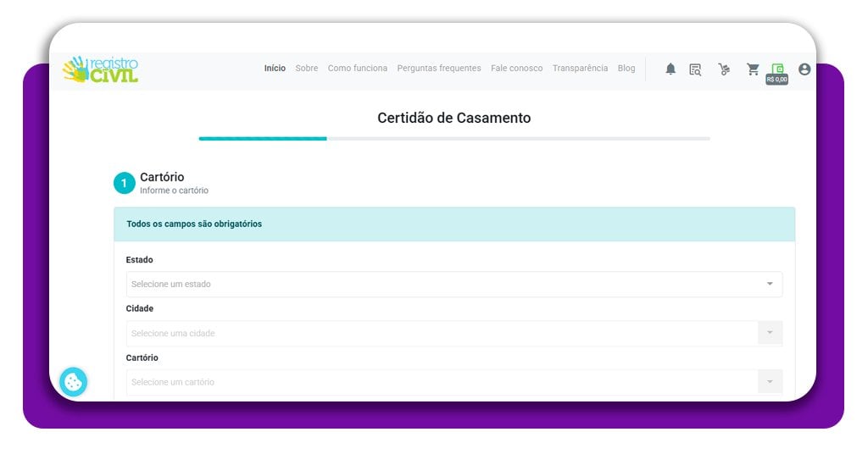The height and width of the screenshot is (454, 868).
Task: Click the notifications bell icon
Action: (670, 69)
